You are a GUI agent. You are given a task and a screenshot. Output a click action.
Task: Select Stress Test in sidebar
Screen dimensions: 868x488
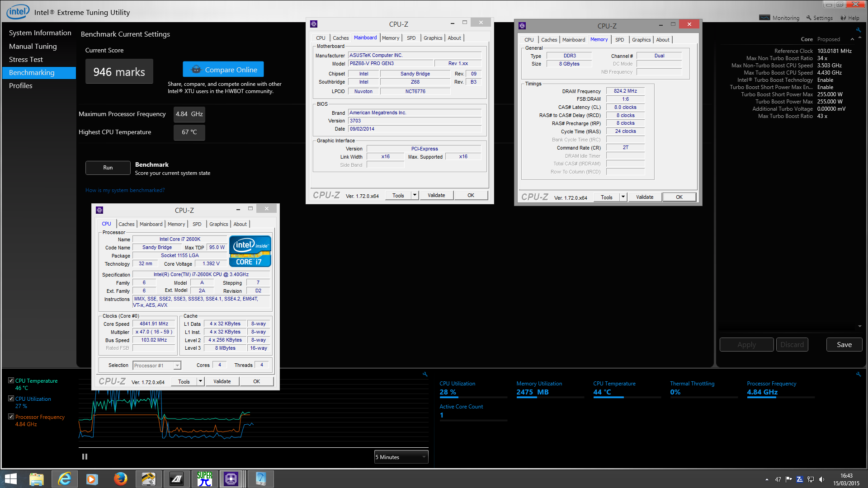click(x=26, y=60)
